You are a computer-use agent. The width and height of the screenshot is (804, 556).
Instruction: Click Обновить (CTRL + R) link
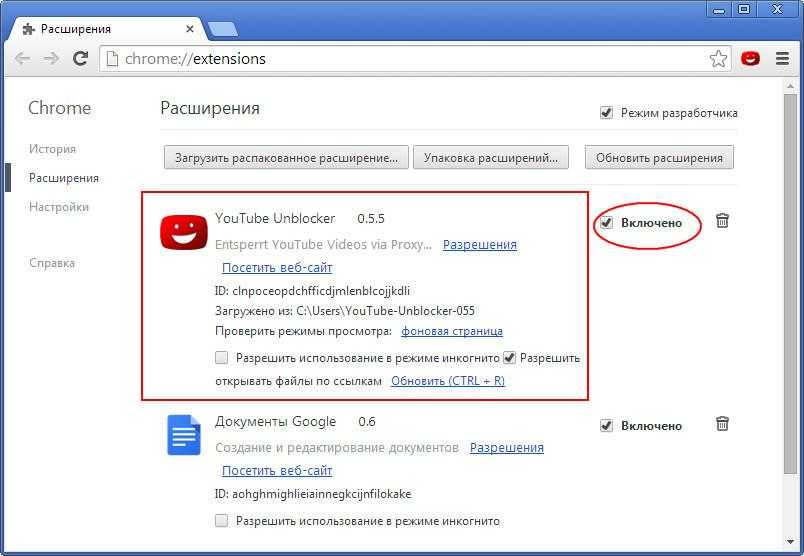click(448, 381)
